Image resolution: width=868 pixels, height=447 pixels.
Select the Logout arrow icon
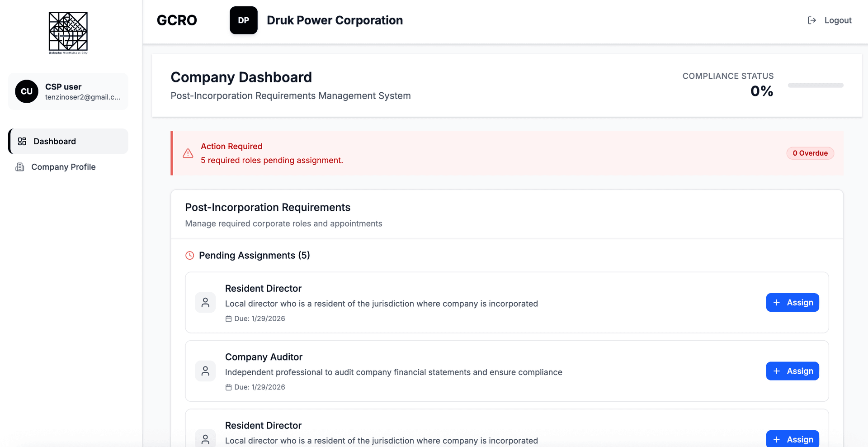812,20
